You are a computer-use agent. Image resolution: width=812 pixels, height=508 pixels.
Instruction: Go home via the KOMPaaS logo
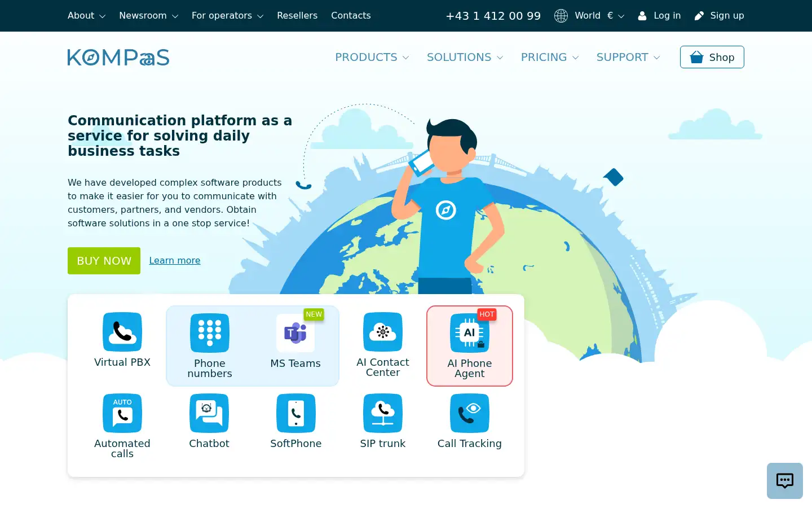tap(118, 58)
